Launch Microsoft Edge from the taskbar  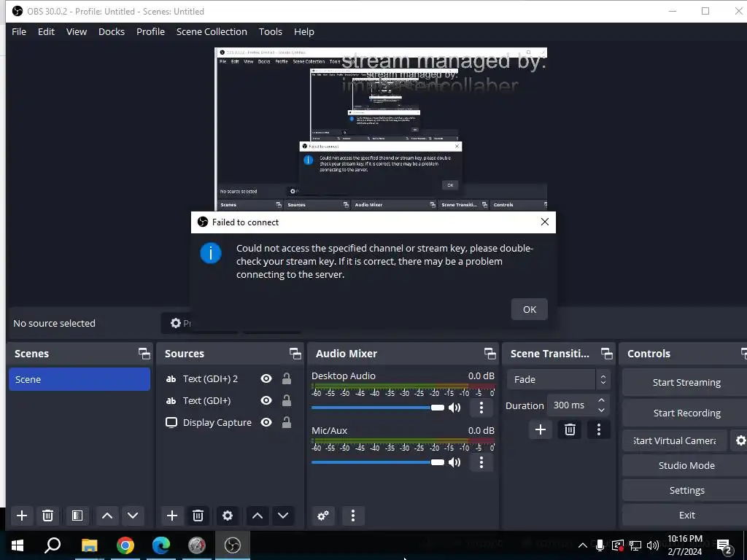(161, 545)
